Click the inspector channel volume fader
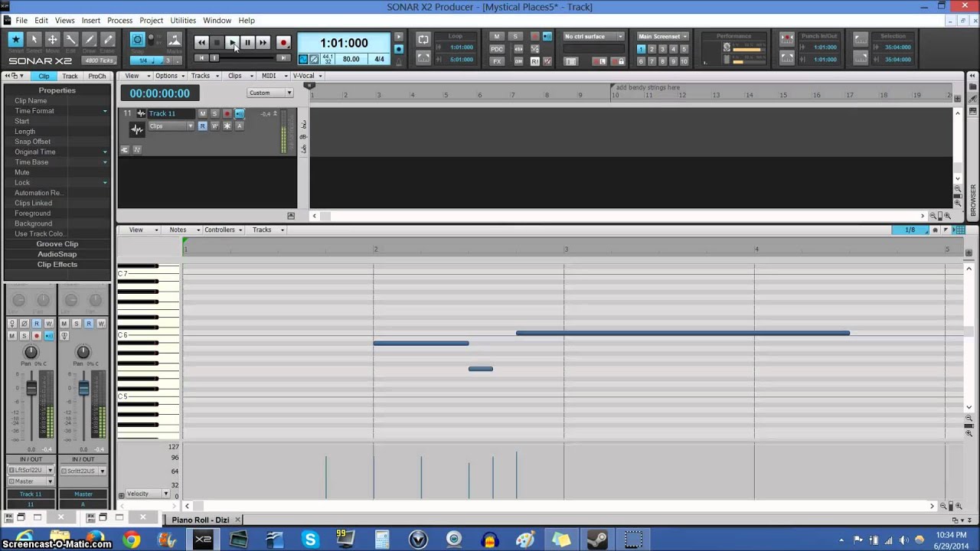Image resolution: width=980 pixels, height=551 pixels. tap(31, 389)
